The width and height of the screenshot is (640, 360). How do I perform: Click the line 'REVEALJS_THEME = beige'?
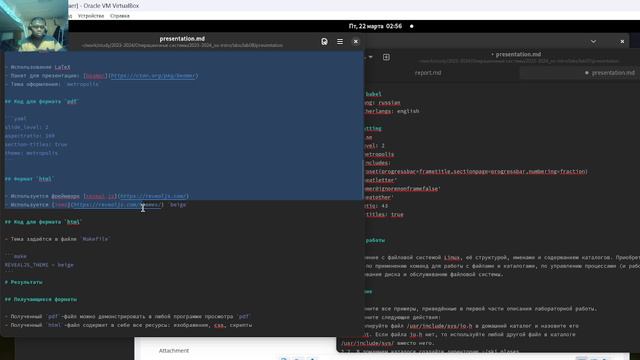(39, 265)
